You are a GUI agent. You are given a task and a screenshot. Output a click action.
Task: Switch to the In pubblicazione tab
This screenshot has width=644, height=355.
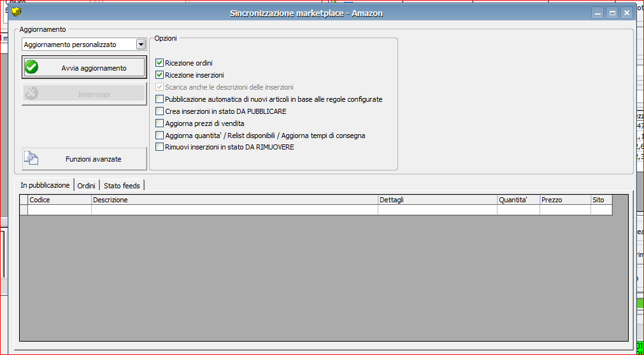45,185
